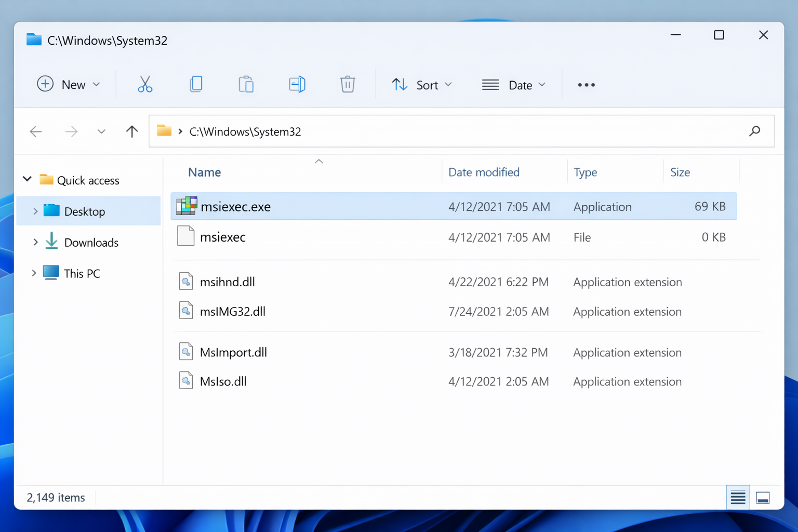
Task: Open the Sort options dropdown
Action: coord(421,85)
